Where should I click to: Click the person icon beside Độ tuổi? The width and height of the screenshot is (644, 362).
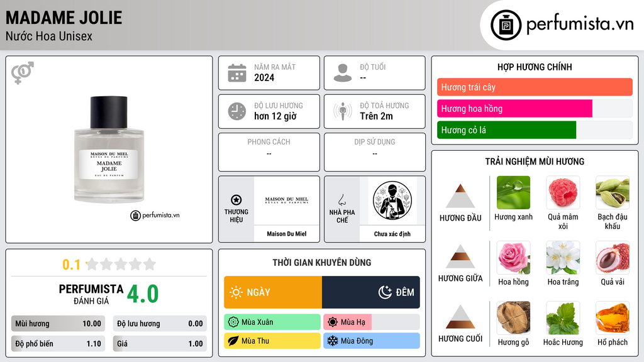343,73
